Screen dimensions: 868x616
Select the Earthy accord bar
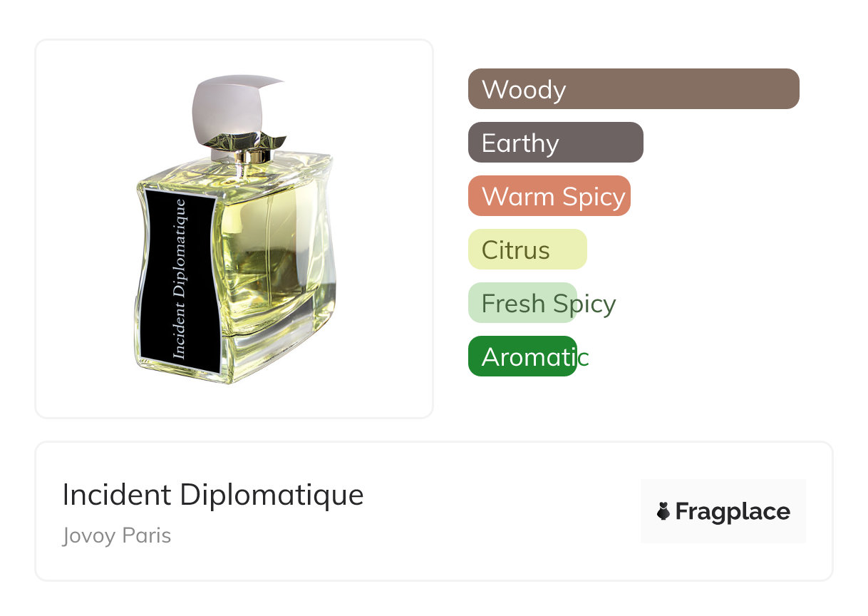coord(556,143)
